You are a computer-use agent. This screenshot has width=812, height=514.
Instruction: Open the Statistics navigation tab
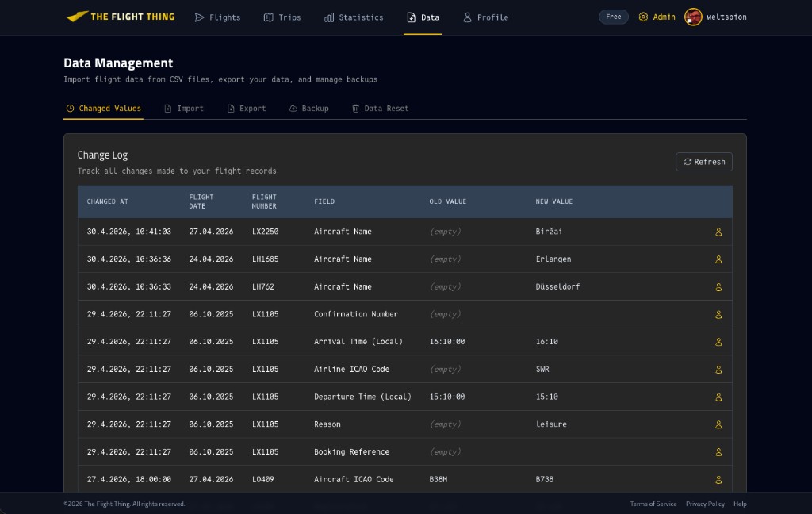point(354,17)
